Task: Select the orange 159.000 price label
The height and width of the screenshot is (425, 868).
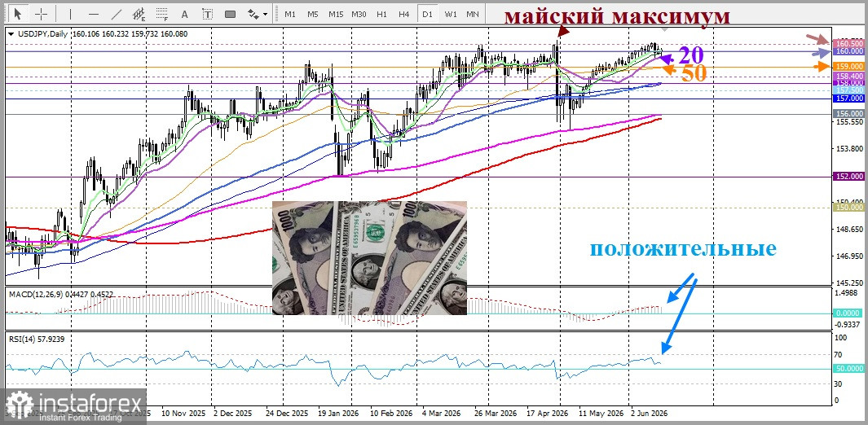Action: (x=849, y=66)
